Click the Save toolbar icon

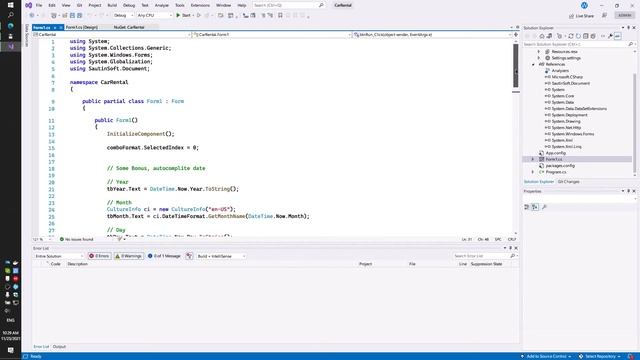[x=72, y=15]
